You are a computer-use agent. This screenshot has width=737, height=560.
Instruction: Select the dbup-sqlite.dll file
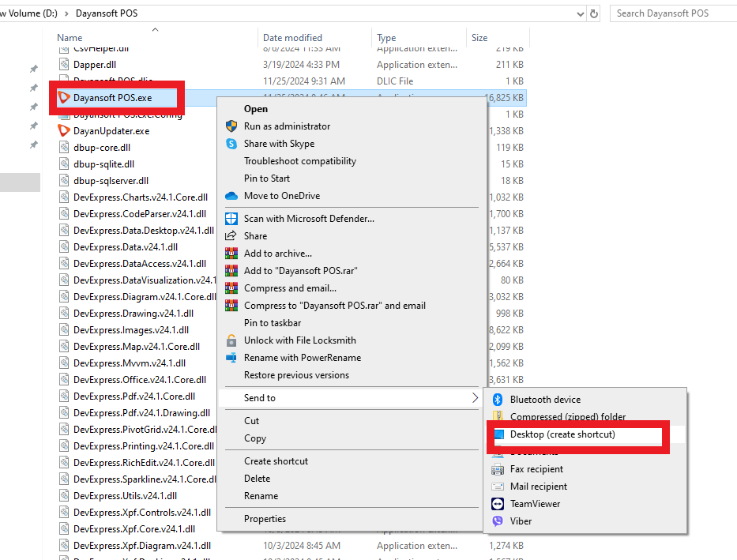103,164
